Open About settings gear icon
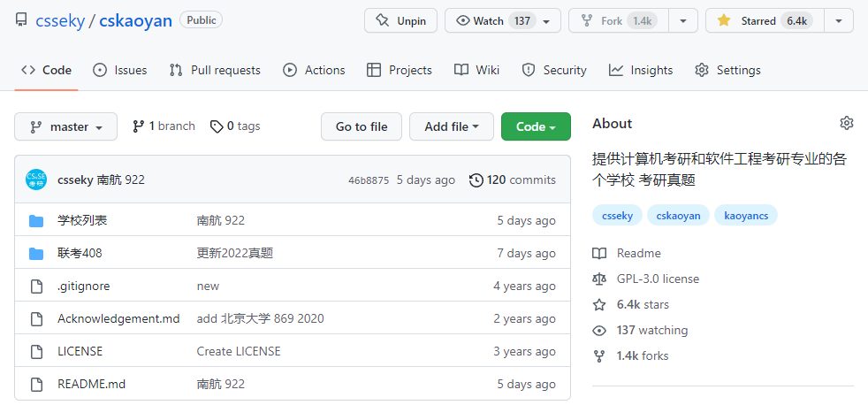This screenshot has width=868, height=405. pos(847,123)
